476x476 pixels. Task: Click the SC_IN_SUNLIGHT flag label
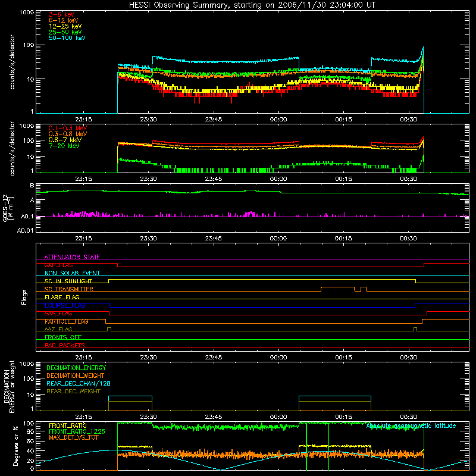click(68, 281)
